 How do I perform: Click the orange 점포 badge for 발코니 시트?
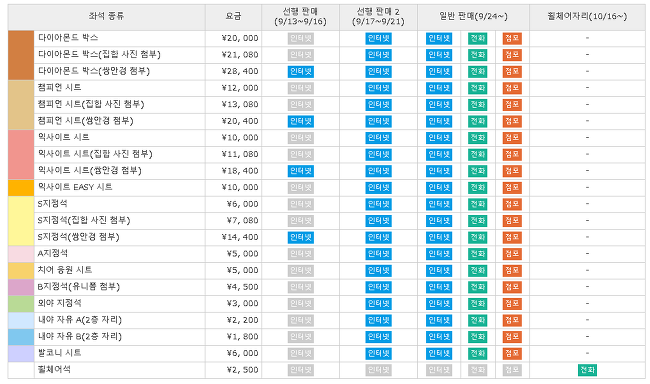coord(512,353)
